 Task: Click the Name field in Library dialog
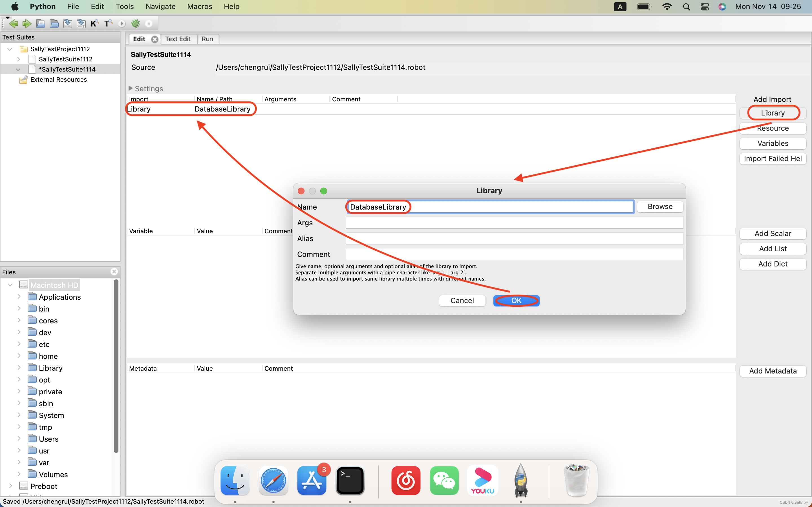pyautogui.click(x=490, y=206)
